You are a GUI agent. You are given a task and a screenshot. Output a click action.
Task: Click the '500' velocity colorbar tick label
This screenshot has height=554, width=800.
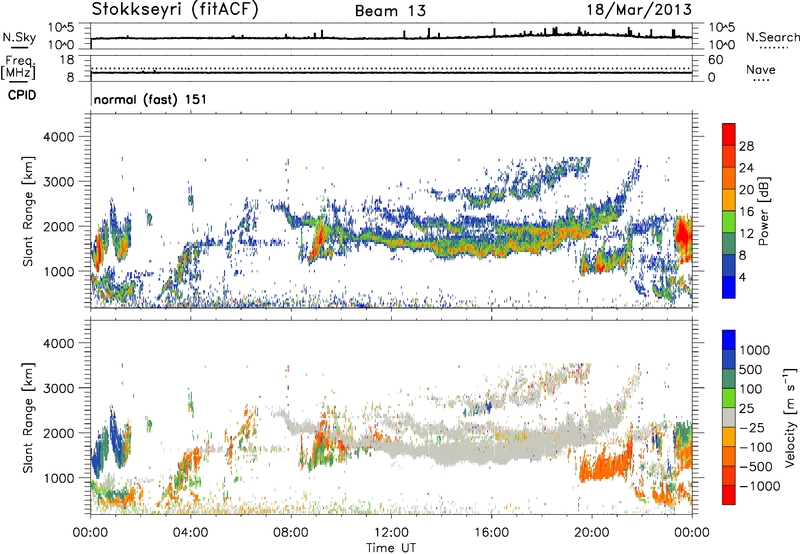752,370
